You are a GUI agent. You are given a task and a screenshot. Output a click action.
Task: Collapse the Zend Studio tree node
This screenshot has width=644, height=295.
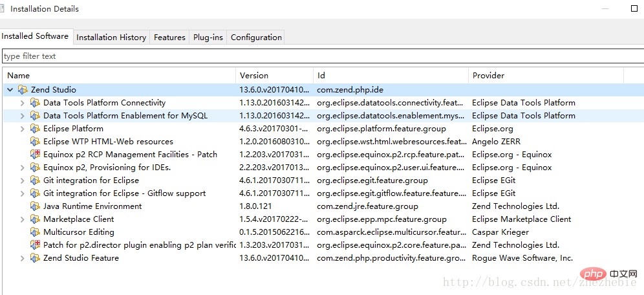(x=10, y=89)
